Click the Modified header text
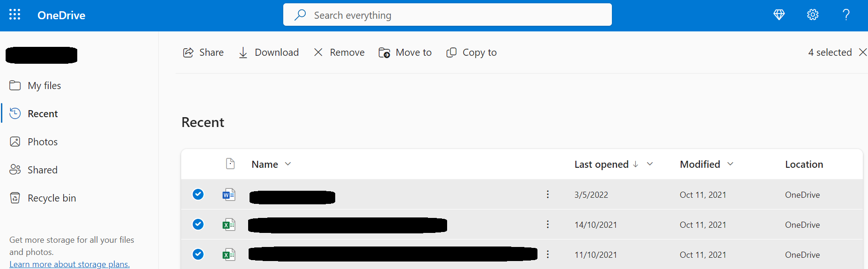868x269 pixels. (x=700, y=164)
